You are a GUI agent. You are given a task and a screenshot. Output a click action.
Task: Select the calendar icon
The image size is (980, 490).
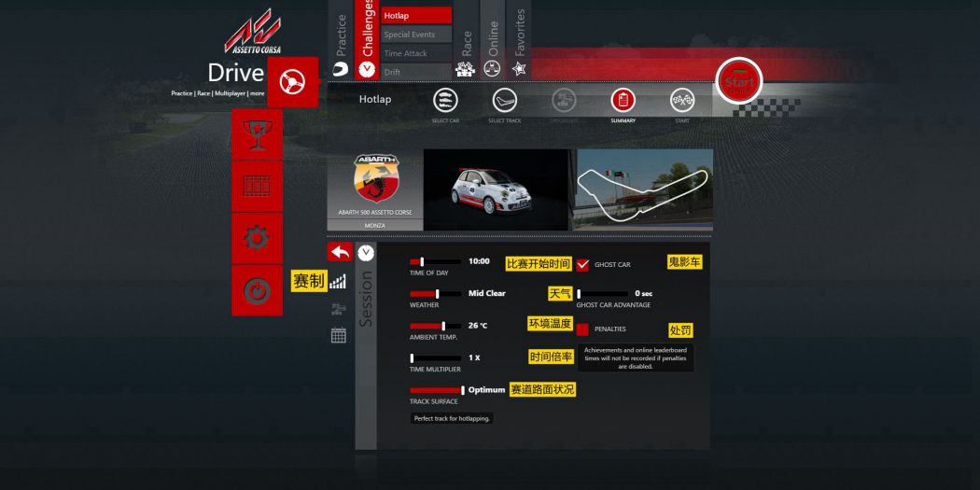click(338, 335)
